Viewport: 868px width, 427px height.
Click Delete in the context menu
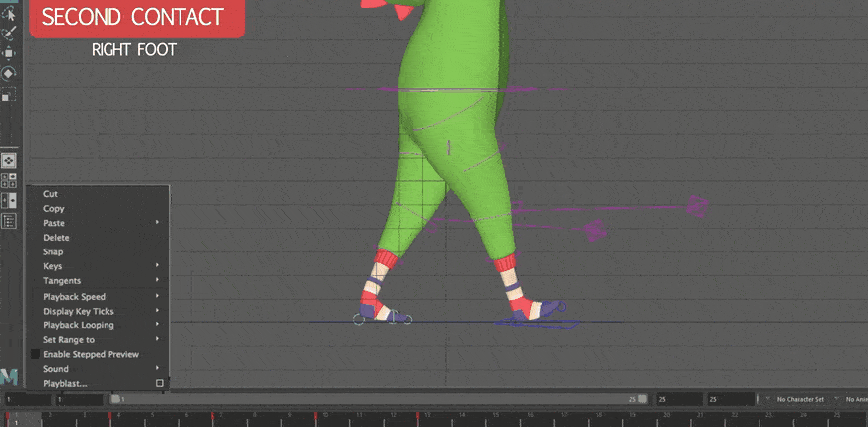(56, 238)
